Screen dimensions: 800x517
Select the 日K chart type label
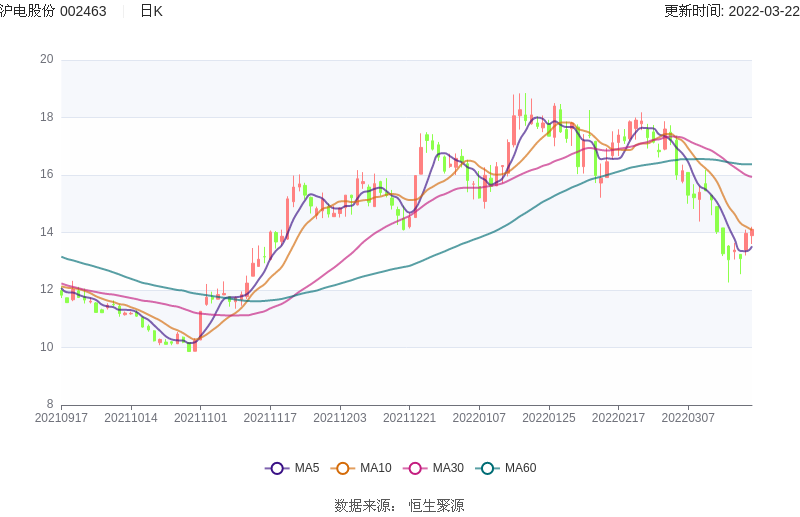coord(151,11)
